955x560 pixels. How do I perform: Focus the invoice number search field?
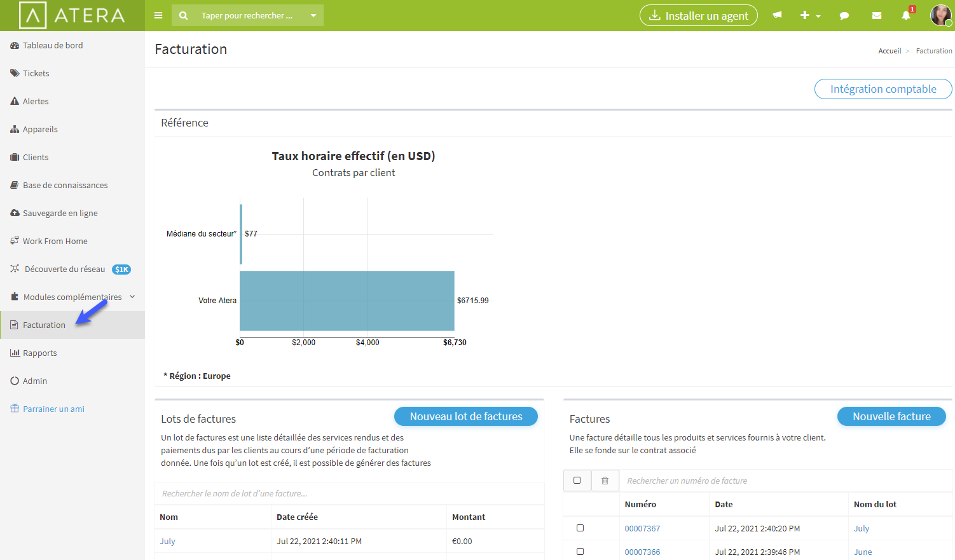(x=787, y=481)
